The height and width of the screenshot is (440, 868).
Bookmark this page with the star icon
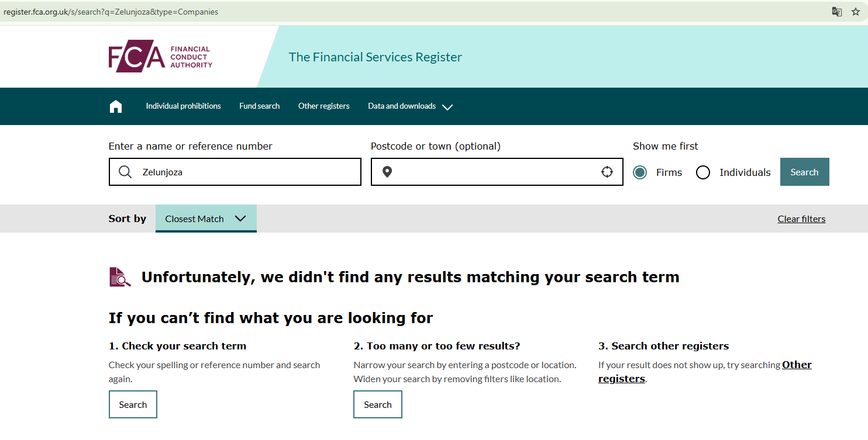(x=856, y=12)
